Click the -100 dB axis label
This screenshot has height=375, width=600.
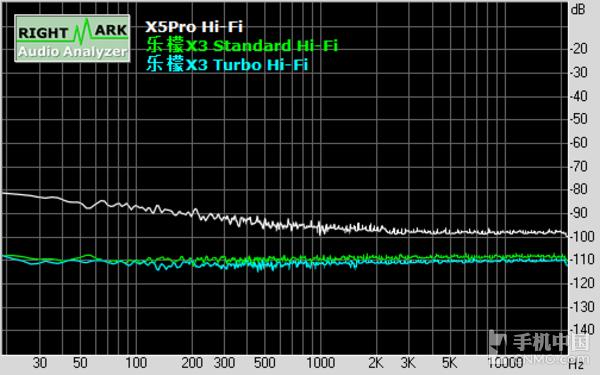click(x=582, y=236)
